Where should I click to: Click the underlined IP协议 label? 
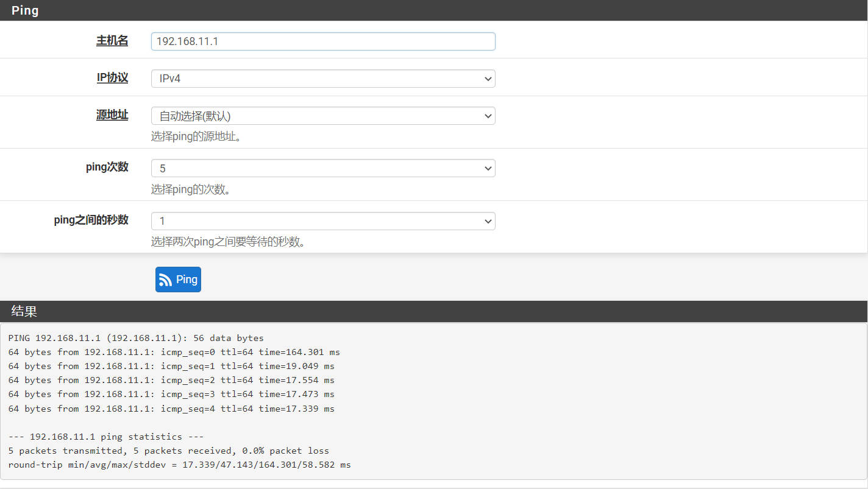click(112, 78)
